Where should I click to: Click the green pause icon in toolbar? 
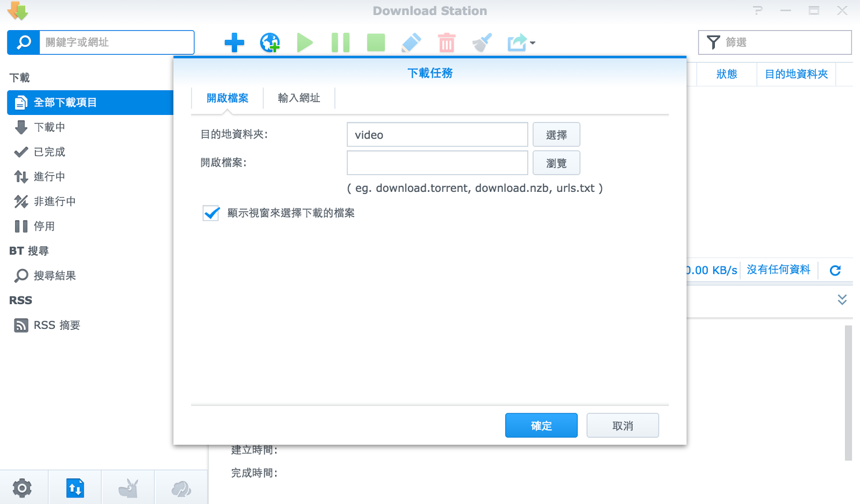(x=340, y=42)
